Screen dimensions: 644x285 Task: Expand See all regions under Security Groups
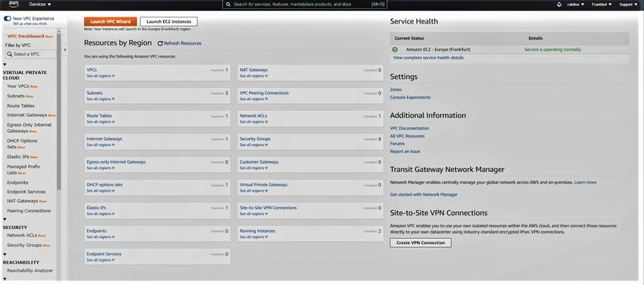coord(254,145)
